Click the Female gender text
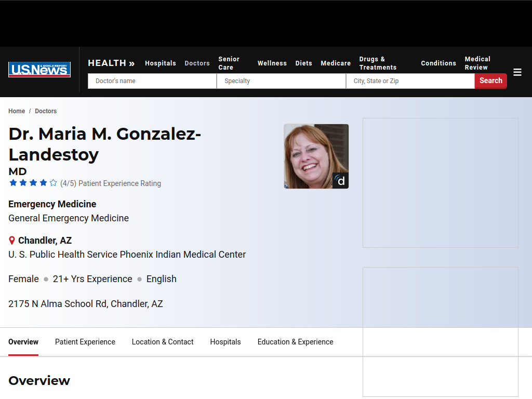 pyautogui.click(x=23, y=279)
